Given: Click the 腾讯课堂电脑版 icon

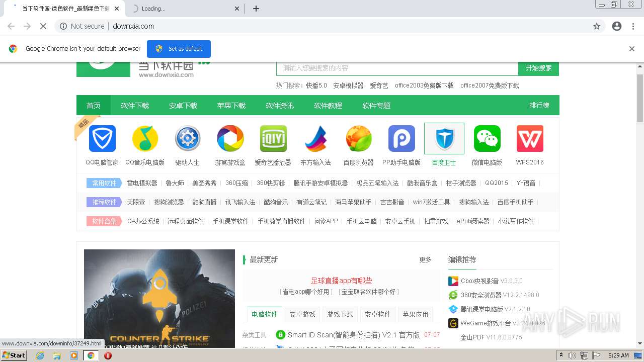Looking at the screenshot, I should coord(453,309).
